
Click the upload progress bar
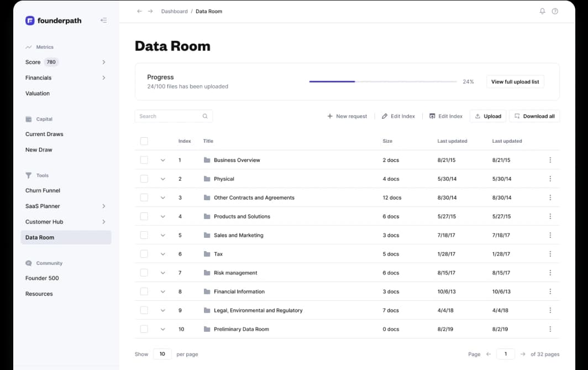click(x=382, y=82)
